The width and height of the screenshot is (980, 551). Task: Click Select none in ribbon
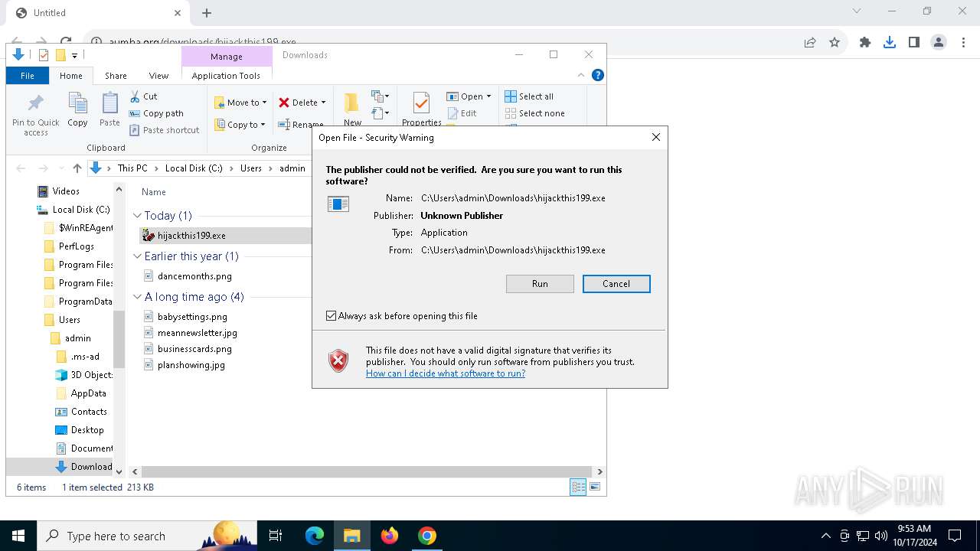pos(534,113)
